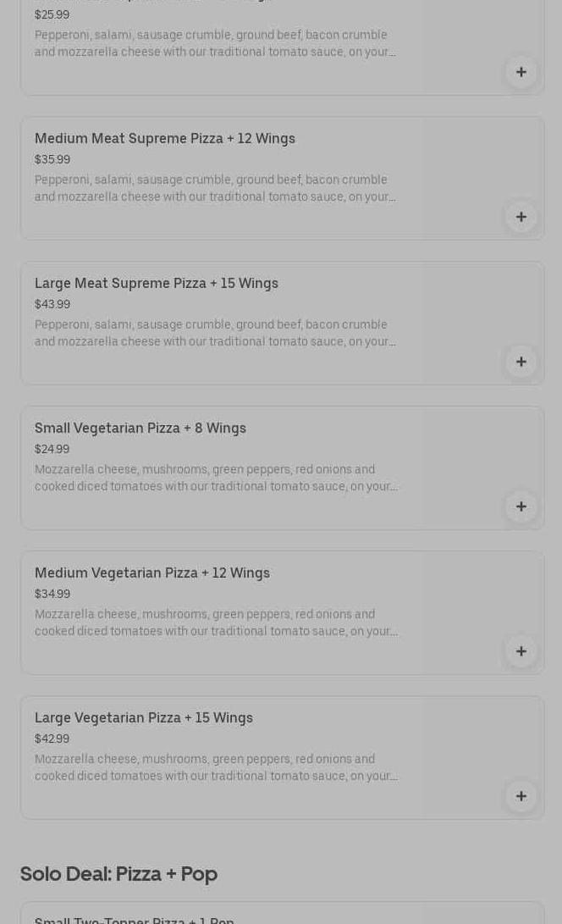
Task: Click the $24.99 price label
Action: tap(52, 449)
